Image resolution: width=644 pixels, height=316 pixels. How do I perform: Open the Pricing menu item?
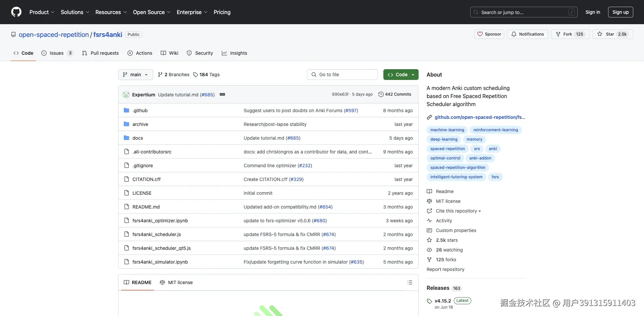pos(222,12)
